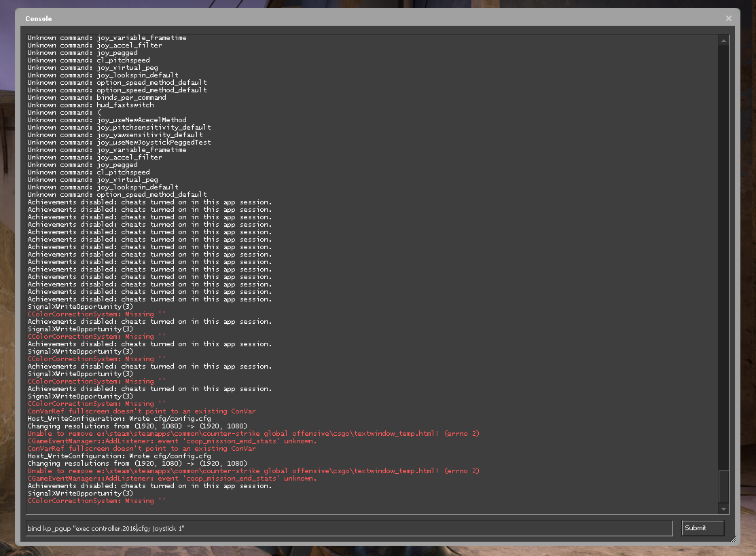This screenshot has height=556, width=756.
Task: Click the resize grip at the window corner
Action: click(734, 540)
